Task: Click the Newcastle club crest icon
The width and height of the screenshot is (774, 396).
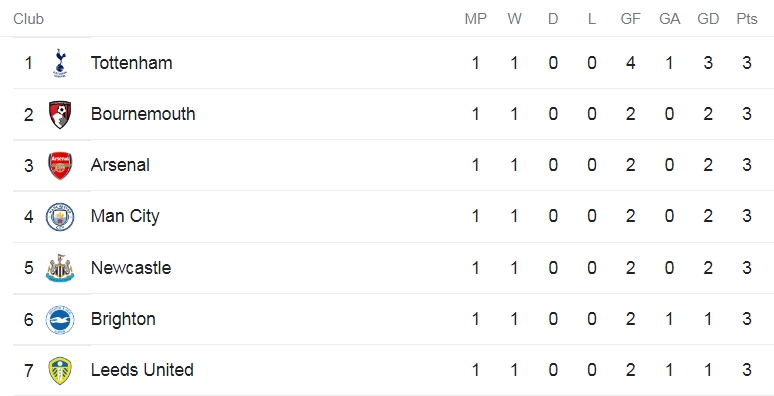Action: point(60,268)
